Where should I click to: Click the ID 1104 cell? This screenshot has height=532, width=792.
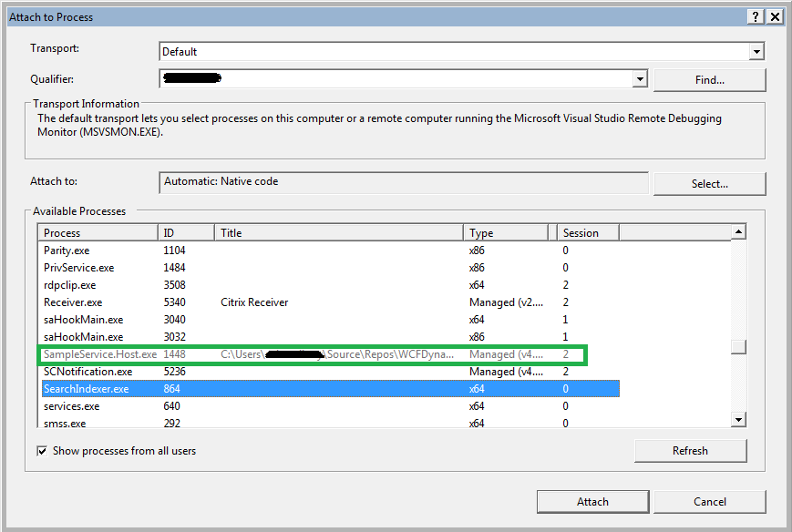click(x=174, y=251)
